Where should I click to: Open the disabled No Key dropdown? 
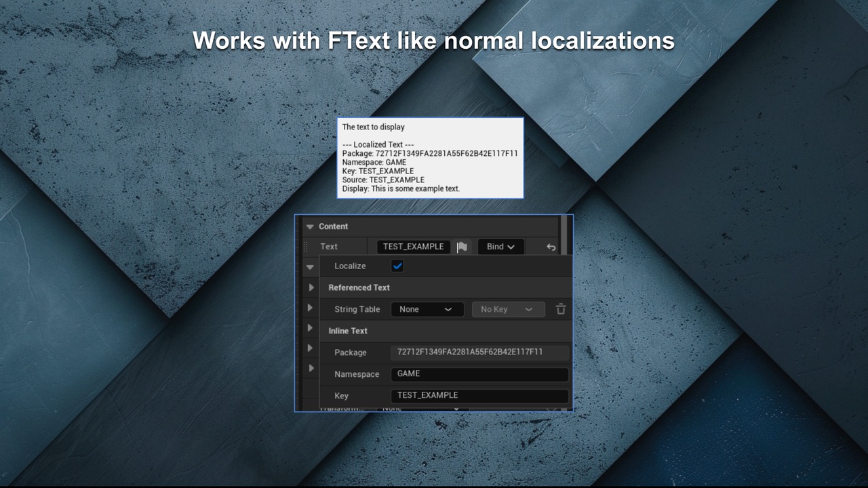(508, 309)
